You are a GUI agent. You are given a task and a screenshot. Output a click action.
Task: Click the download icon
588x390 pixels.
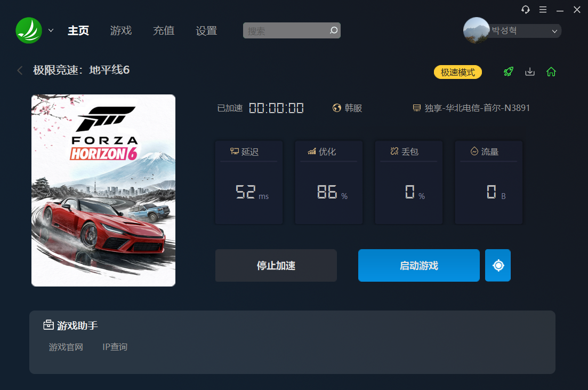click(530, 71)
